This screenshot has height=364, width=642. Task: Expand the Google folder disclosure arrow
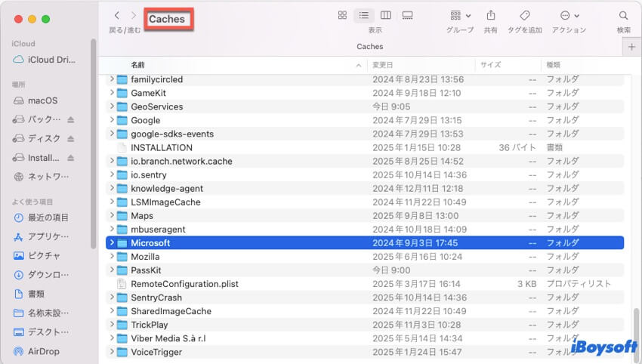click(112, 120)
